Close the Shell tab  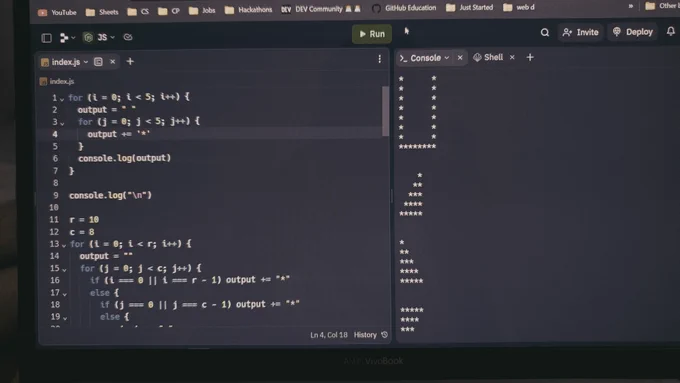[512, 57]
